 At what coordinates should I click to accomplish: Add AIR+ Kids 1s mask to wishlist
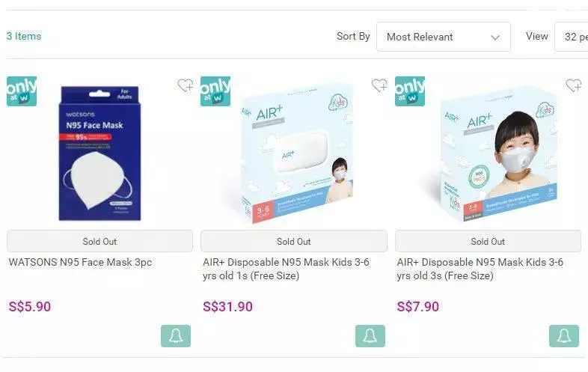(379, 85)
